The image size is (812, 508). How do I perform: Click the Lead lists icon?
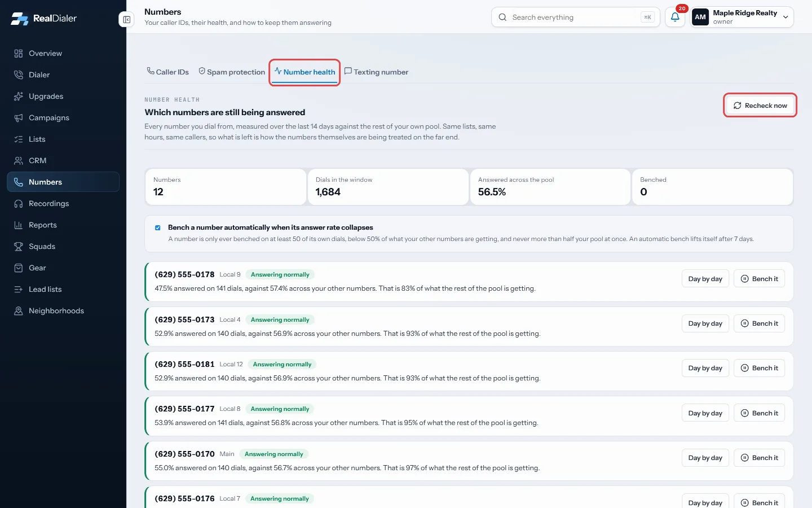tap(19, 290)
